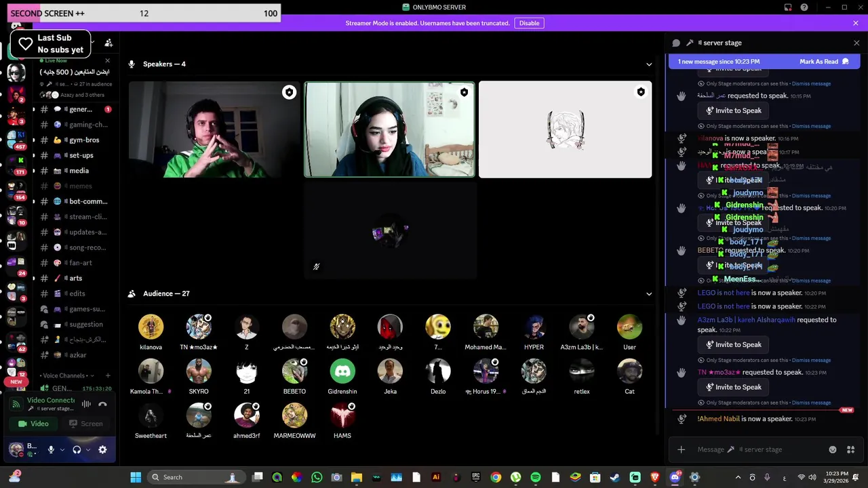This screenshot has height=488, width=868.
Task: Open Discord inbox icon in title bar
Action: pos(788,7)
